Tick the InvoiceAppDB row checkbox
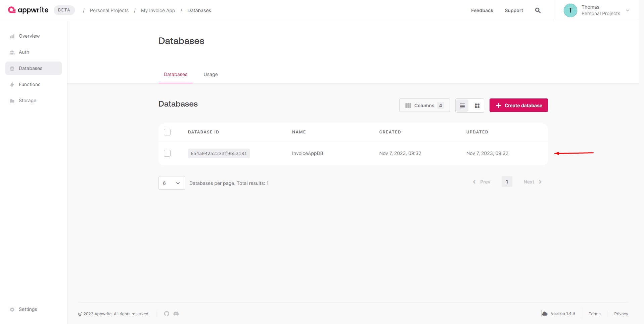 [167, 153]
